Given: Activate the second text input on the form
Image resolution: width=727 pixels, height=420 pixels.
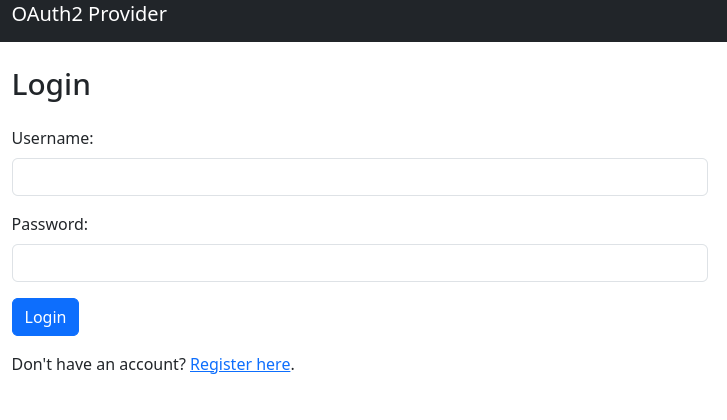Looking at the screenshot, I should (359, 263).
